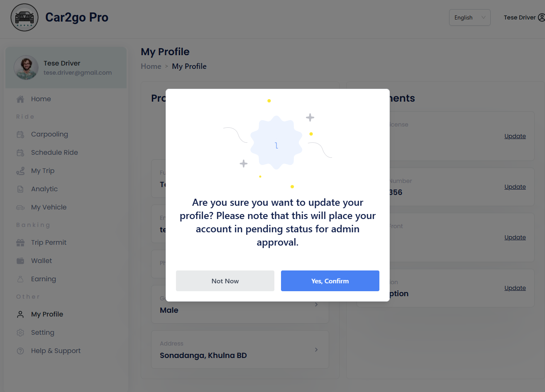Click the Home breadcrumb link
Screen dimensions: 545x392
coord(151,66)
